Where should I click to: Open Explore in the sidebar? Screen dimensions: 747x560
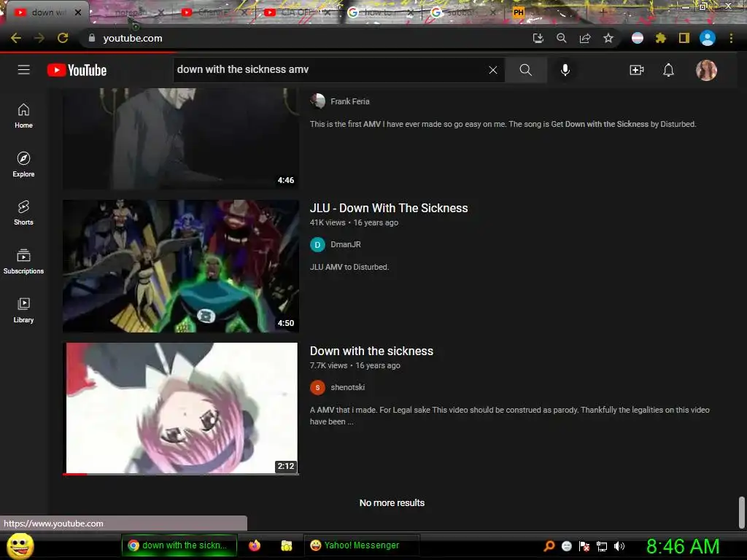tap(23, 164)
